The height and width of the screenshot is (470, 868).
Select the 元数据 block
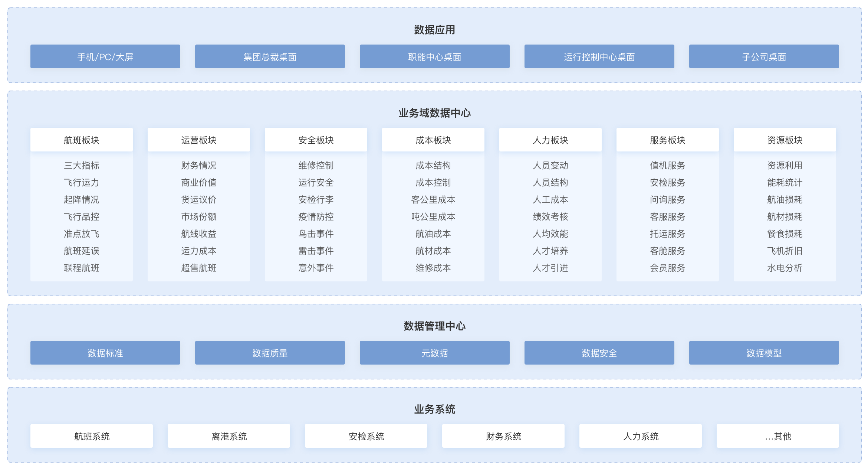pyautogui.click(x=434, y=353)
